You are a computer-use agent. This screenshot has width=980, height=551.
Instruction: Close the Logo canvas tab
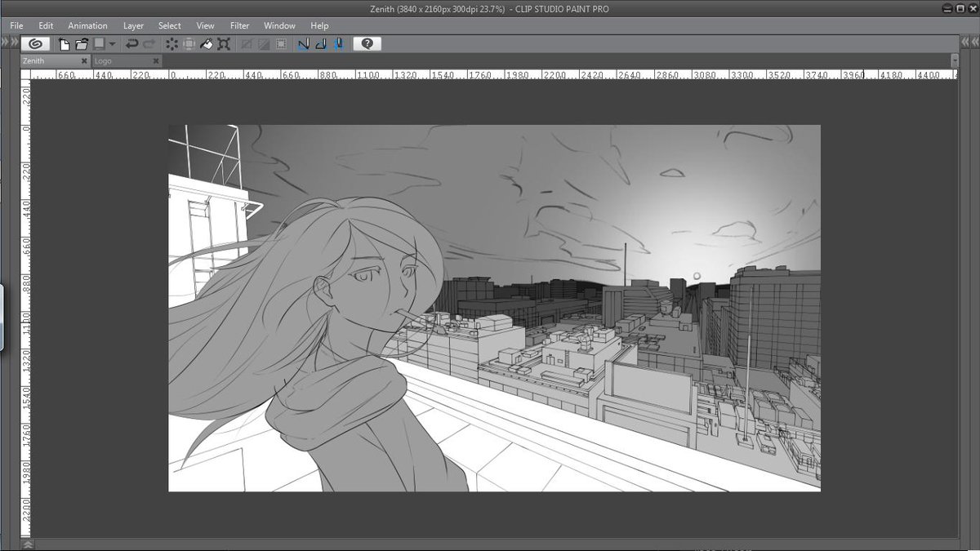tap(156, 60)
